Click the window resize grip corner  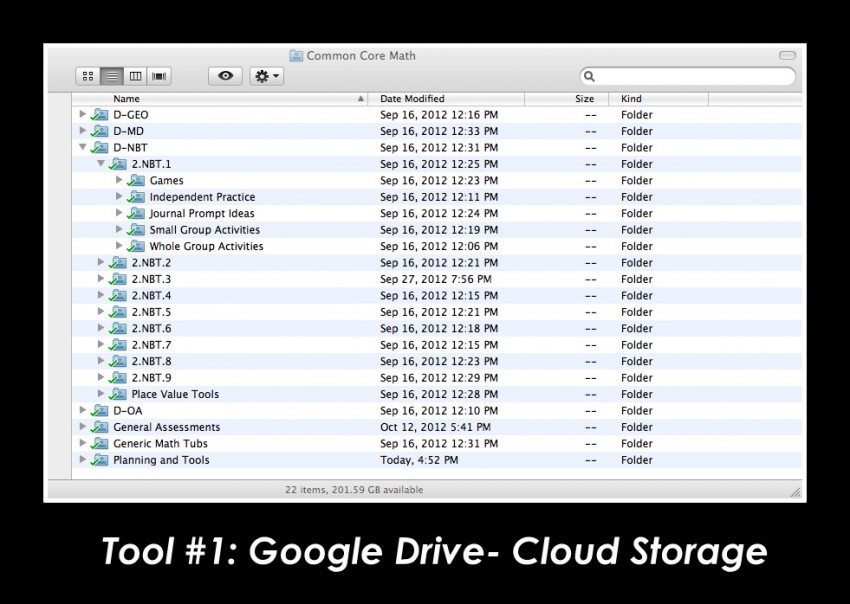(796, 492)
